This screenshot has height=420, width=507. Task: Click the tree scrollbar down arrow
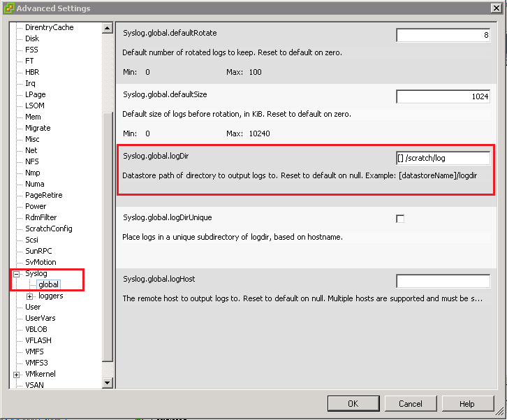108,383
